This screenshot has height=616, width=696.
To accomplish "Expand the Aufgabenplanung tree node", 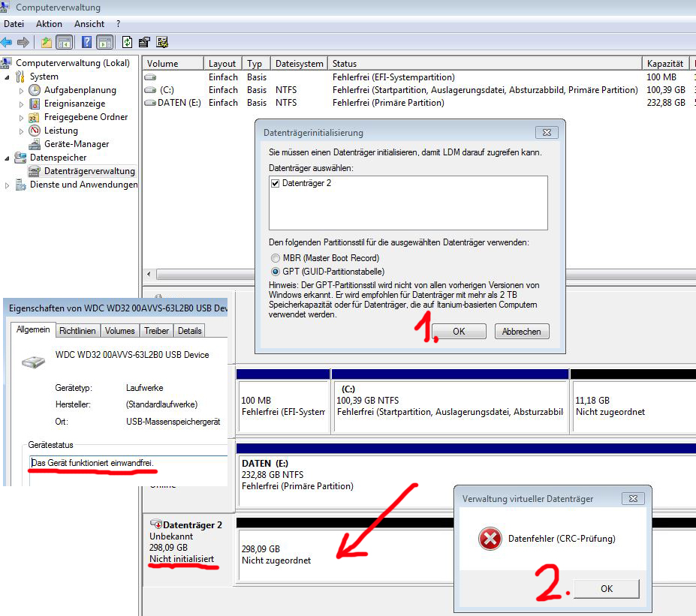I will [23, 90].
